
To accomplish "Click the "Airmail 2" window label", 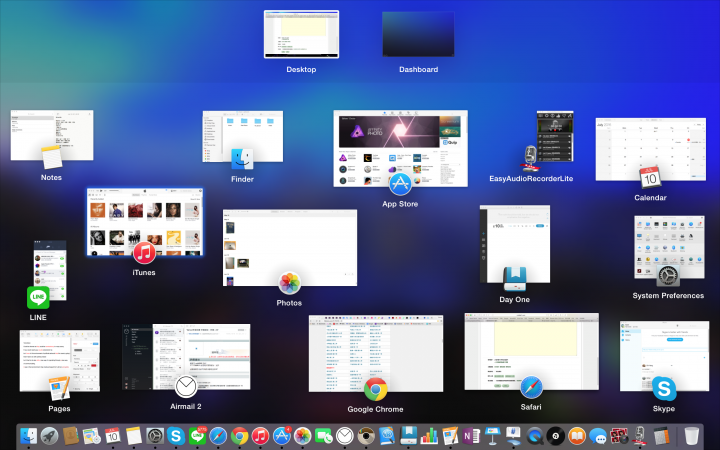I will pyautogui.click(x=186, y=406).
